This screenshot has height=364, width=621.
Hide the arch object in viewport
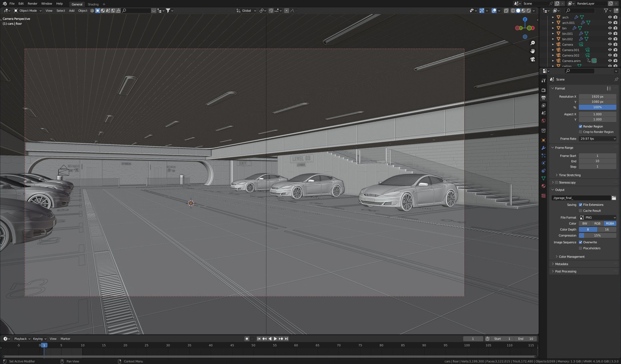610,17
